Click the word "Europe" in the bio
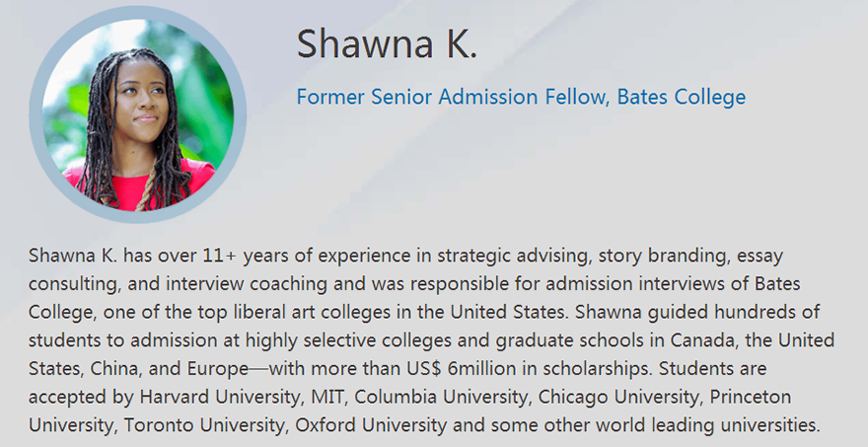The height and width of the screenshot is (447, 868). tap(221, 369)
